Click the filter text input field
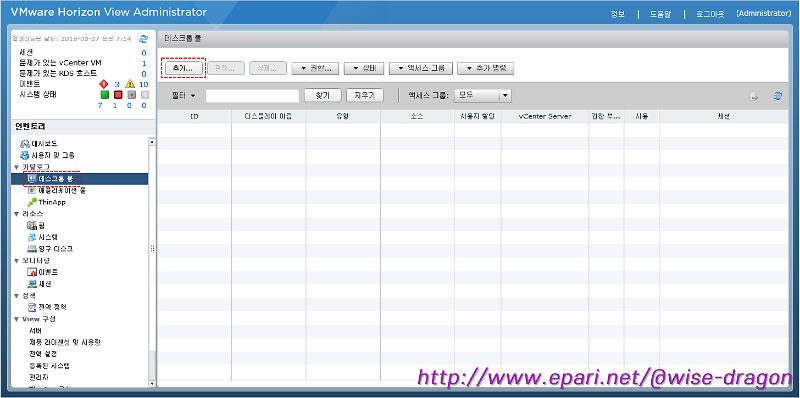Image resolution: width=800 pixels, height=398 pixels. [252, 96]
